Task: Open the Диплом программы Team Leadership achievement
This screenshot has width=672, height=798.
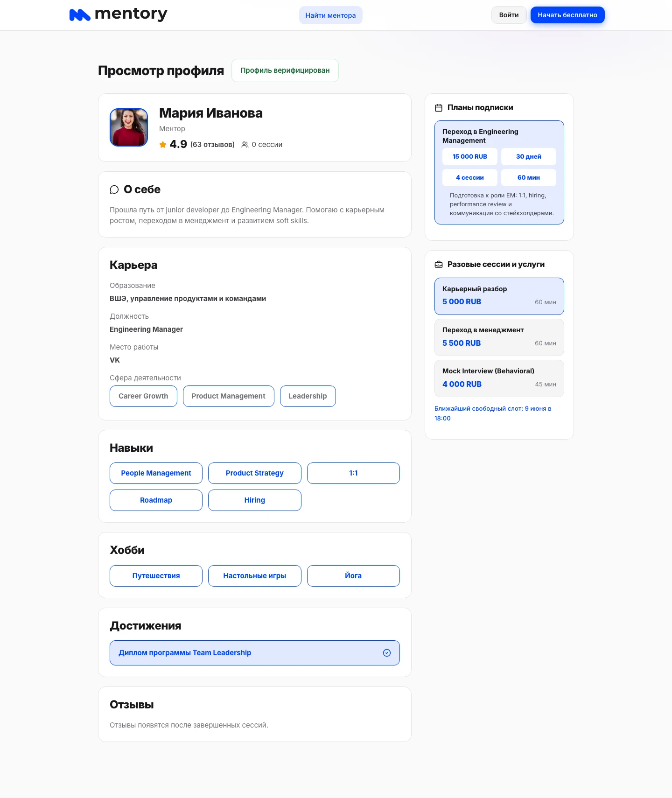Action: (255, 653)
